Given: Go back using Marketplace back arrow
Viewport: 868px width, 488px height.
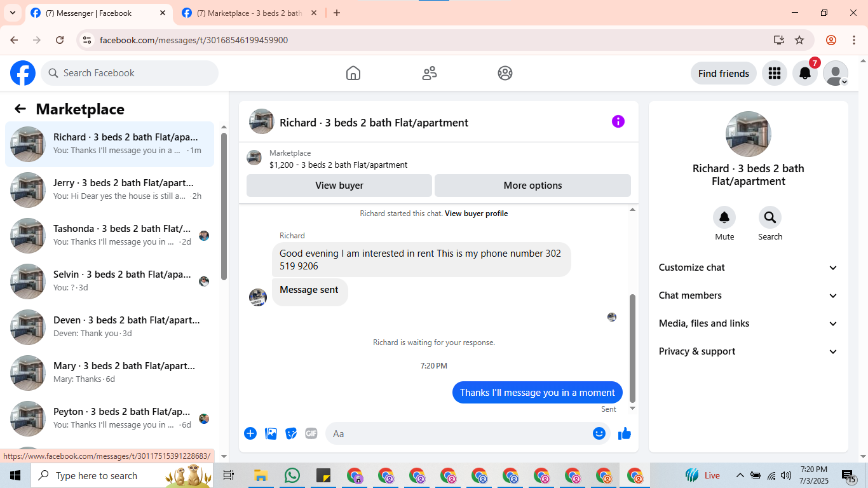Looking at the screenshot, I should [20, 109].
